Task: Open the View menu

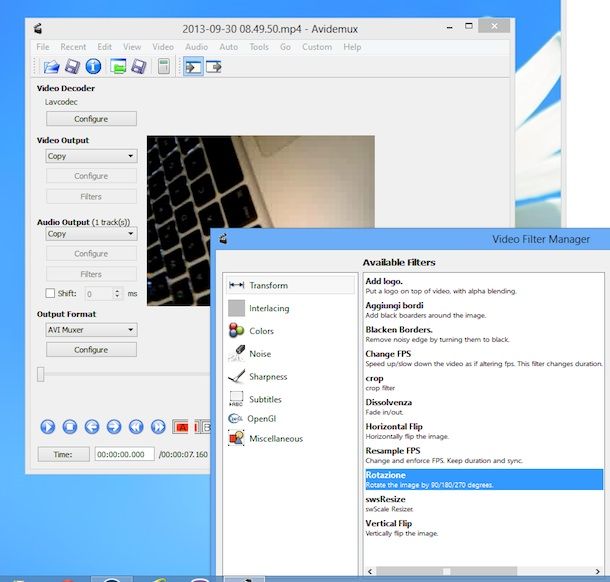Action: [x=132, y=47]
